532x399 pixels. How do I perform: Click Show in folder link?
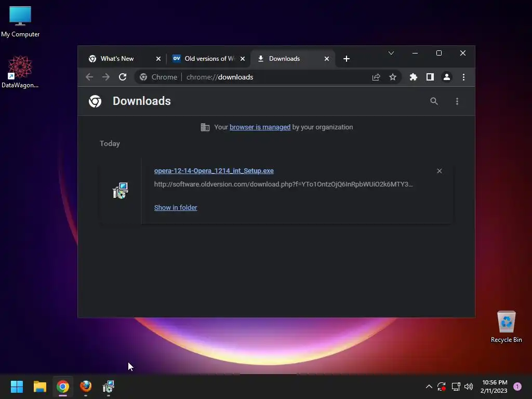click(176, 207)
